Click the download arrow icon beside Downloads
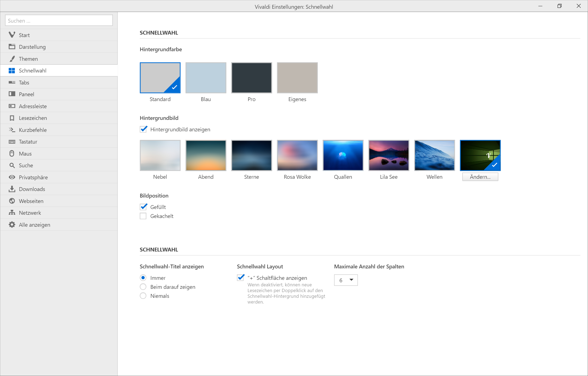Viewport: 588px width, 376px height. tap(12, 189)
